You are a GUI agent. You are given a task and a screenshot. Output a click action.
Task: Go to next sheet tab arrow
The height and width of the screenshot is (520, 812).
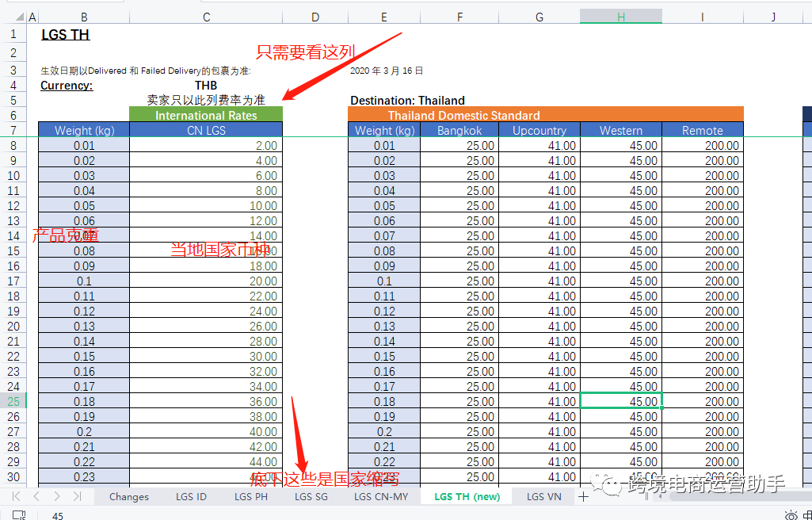[56, 496]
